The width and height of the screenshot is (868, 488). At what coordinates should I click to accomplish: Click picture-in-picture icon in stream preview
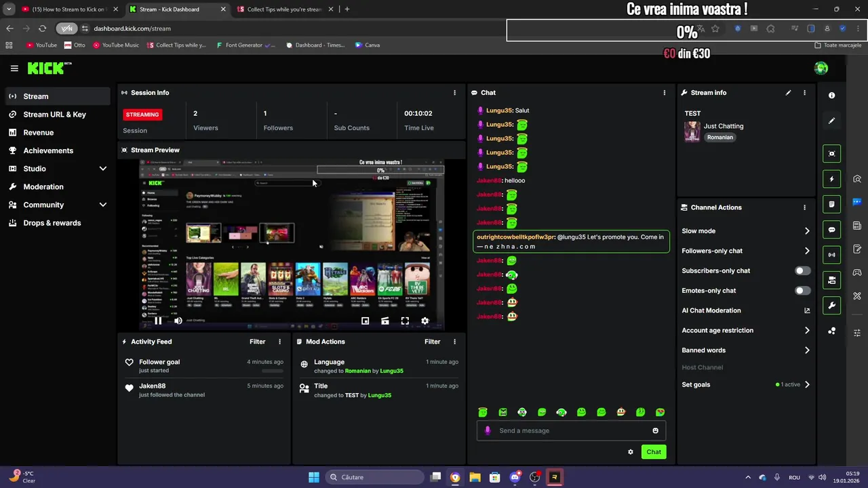(365, 321)
